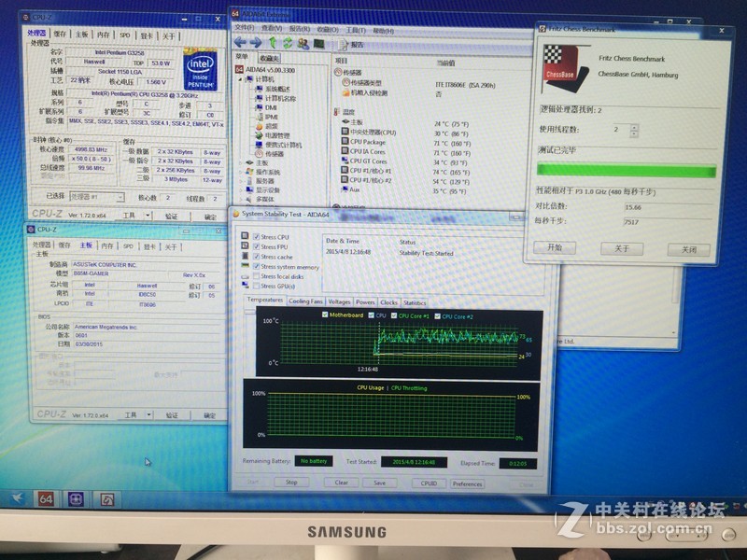Open the 工具 dropdown arrow in upper CPU-Z
Image resolution: width=747 pixels, height=560 pixels.
(x=148, y=216)
